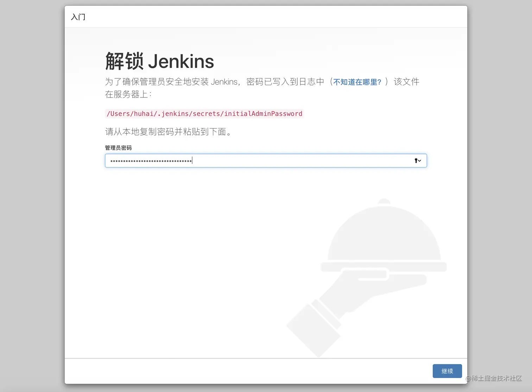Select the initialAdminPassword file path text
The height and width of the screenshot is (392, 532).
204,114
